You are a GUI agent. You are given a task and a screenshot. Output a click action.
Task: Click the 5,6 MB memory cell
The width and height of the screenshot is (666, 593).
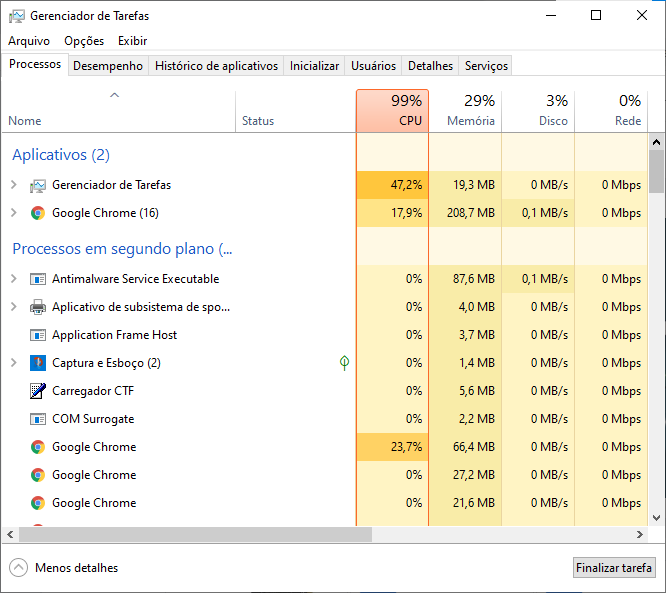(x=465, y=391)
